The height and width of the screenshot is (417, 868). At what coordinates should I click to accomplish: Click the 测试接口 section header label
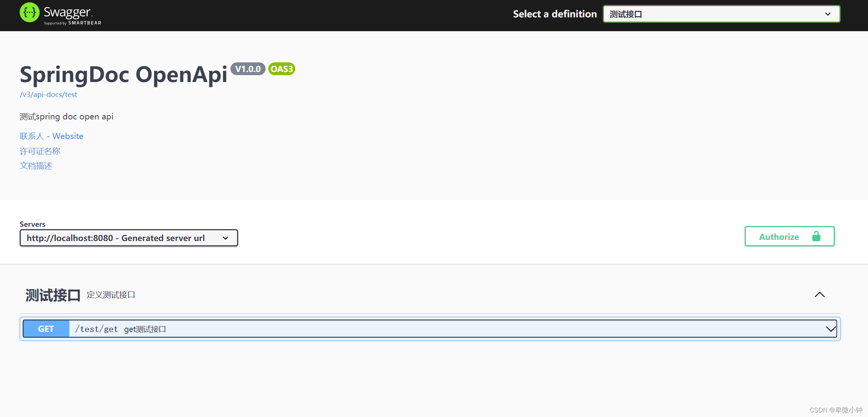[x=52, y=294]
